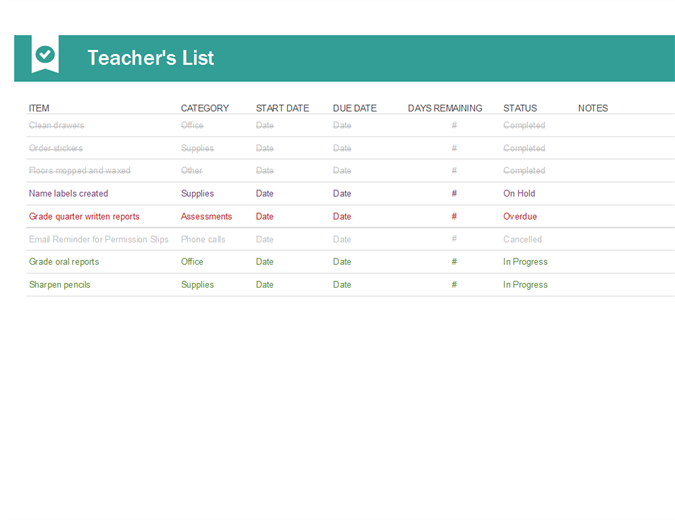Image resolution: width=675 pixels, height=520 pixels.
Task: Click In Progress status for Sharpen pencils
Action: (525, 285)
